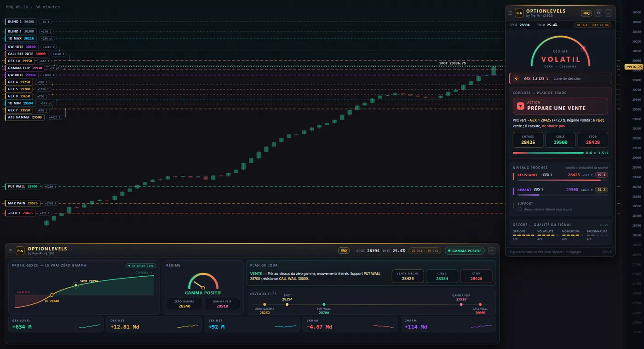Click the current price tag 29936.75 on the axis
The image size is (644, 349).
pos(633,67)
